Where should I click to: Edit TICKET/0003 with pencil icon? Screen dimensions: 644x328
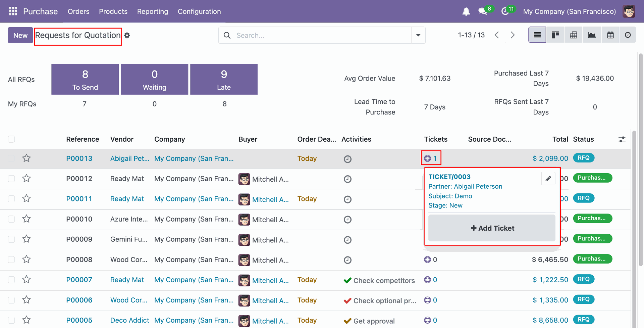click(x=548, y=179)
